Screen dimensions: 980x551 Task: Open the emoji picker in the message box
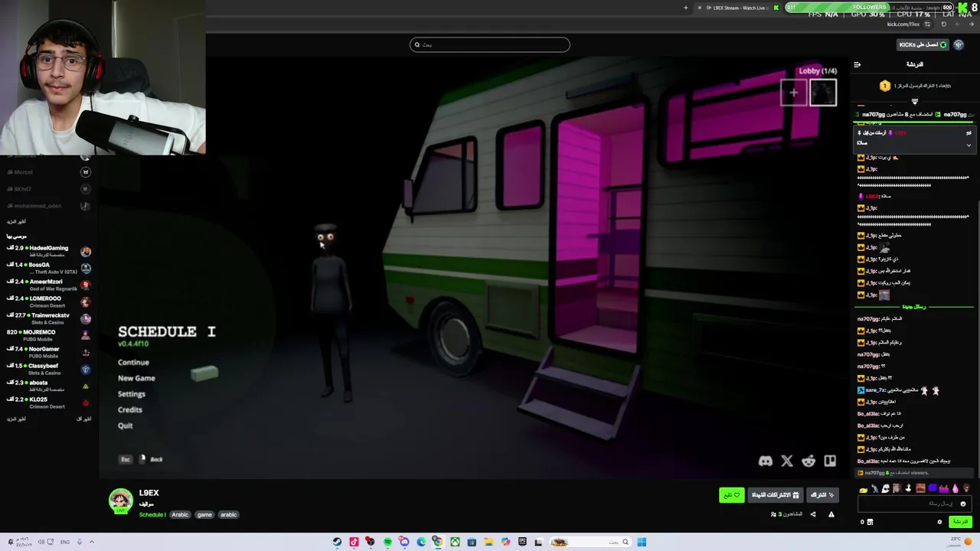click(x=963, y=504)
